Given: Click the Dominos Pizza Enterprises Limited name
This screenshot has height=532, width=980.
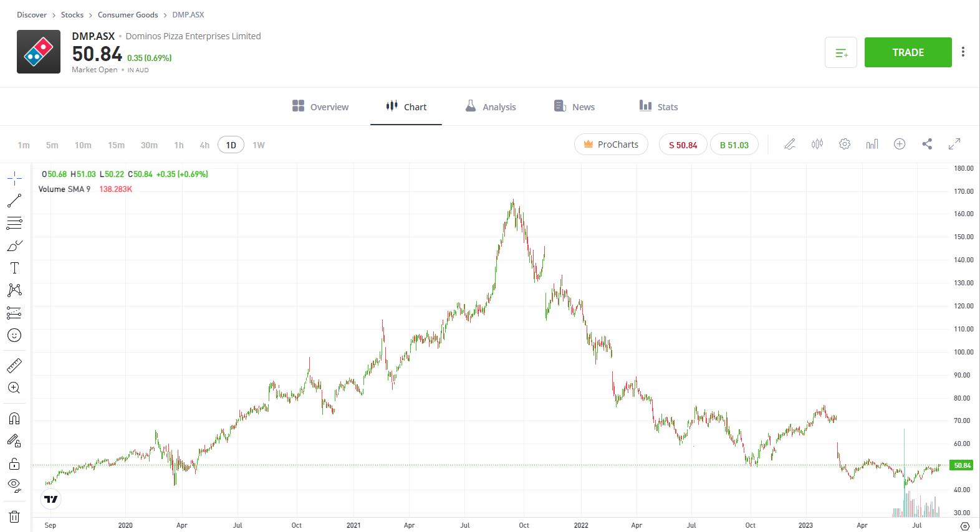Looking at the screenshot, I should point(193,36).
